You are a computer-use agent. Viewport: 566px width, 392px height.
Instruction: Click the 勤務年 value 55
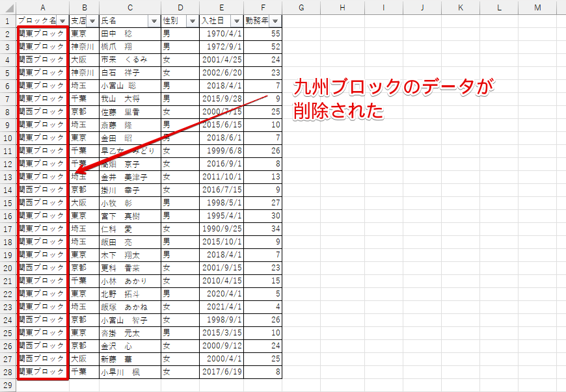263,34
